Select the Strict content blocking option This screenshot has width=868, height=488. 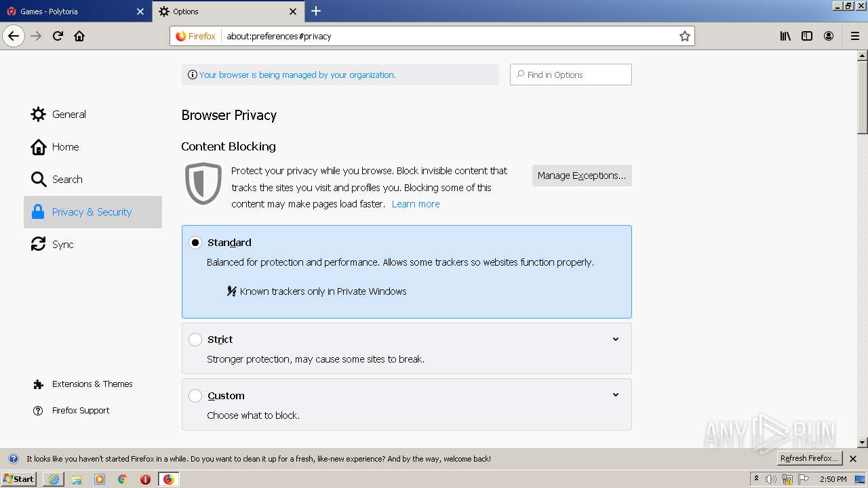pyautogui.click(x=195, y=340)
